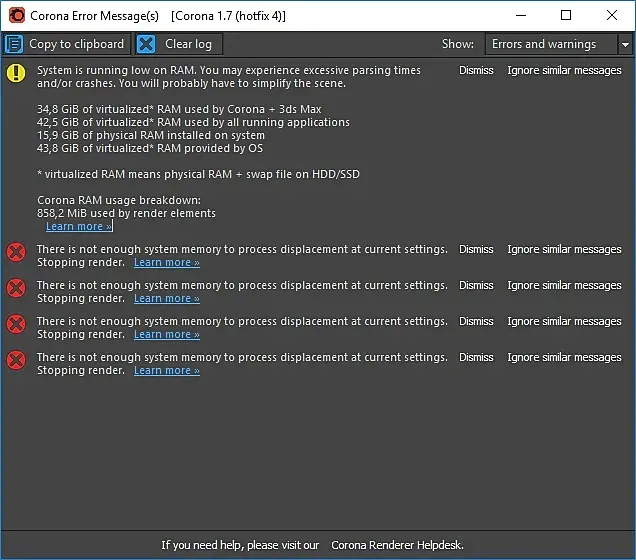Dismiss the fourth displacement memory error
636x560 pixels.
pyautogui.click(x=476, y=357)
